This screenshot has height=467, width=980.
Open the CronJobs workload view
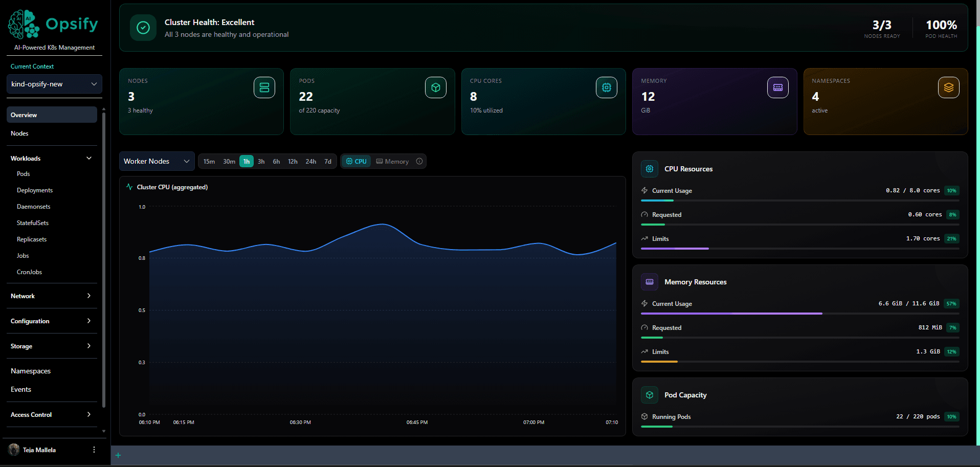(29, 272)
